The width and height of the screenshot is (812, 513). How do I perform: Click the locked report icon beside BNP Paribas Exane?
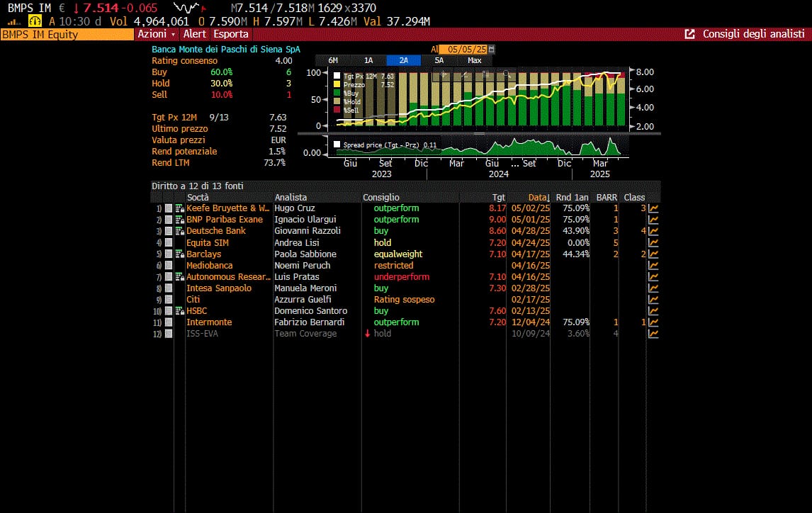pos(180,220)
